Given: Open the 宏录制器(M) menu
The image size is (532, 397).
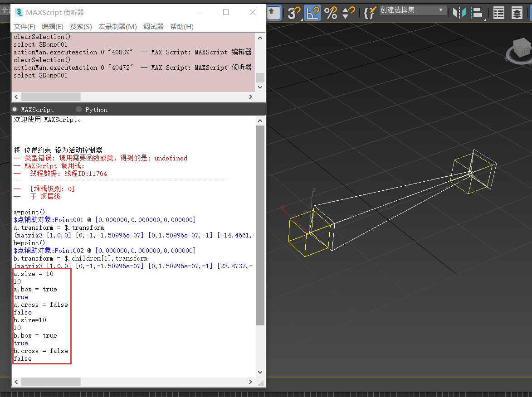Looking at the screenshot, I should click(x=117, y=26).
